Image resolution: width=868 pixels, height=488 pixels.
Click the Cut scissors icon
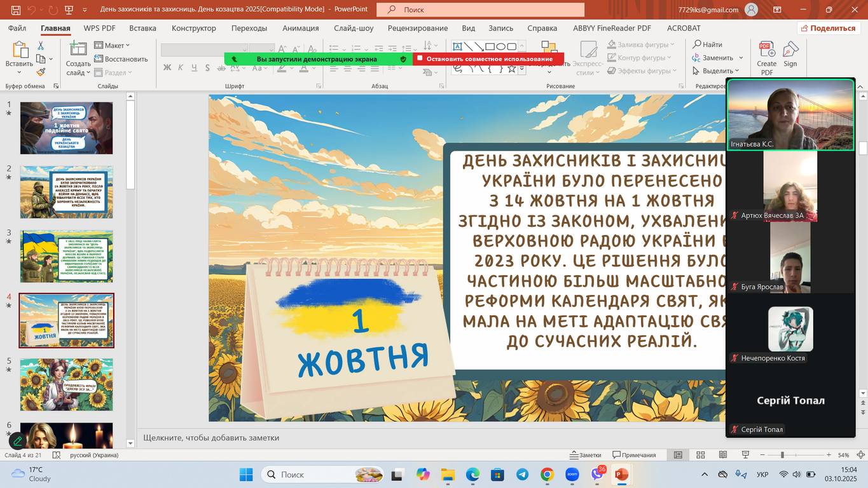pyautogui.click(x=41, y=46)
